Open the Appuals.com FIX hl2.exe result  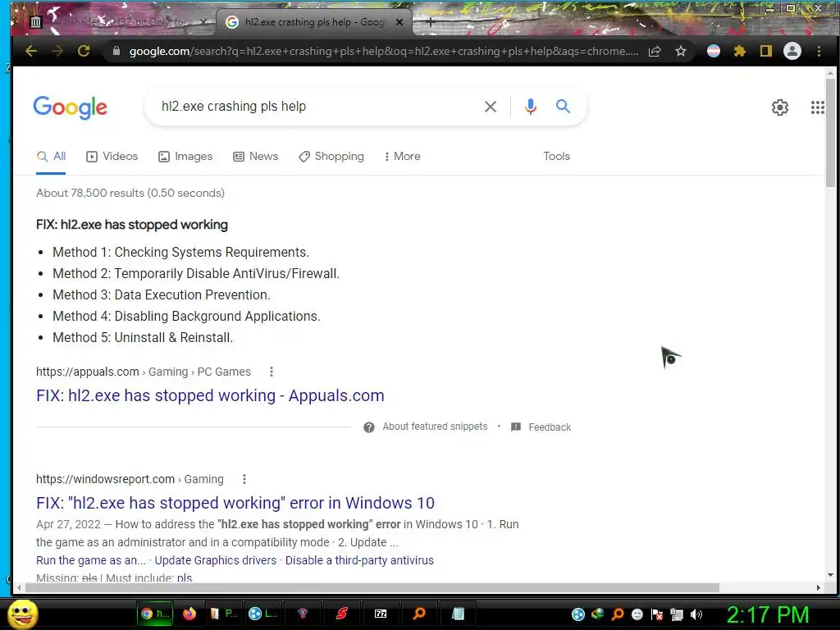pos(210,395)
